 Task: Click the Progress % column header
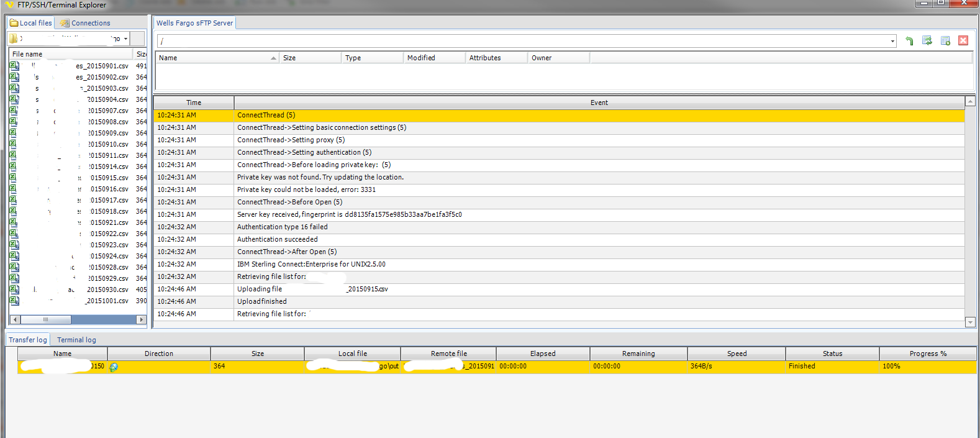tap(927, 354)
